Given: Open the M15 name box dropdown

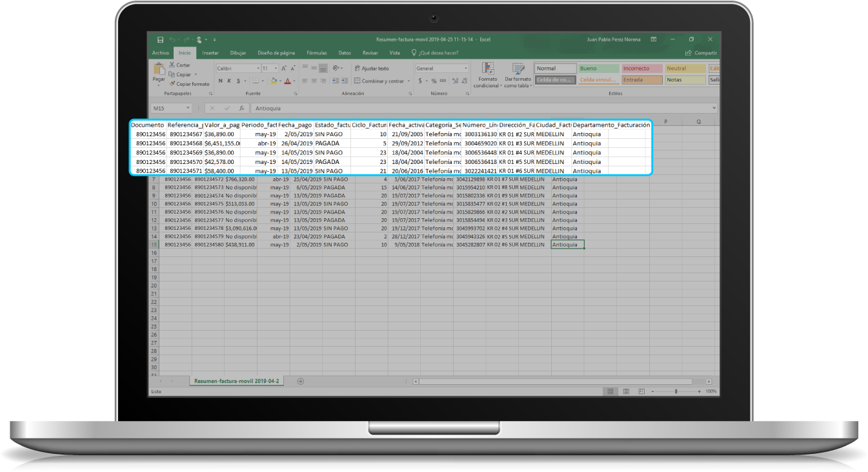Looking at the screenshot, I should [x=188, y=108].
